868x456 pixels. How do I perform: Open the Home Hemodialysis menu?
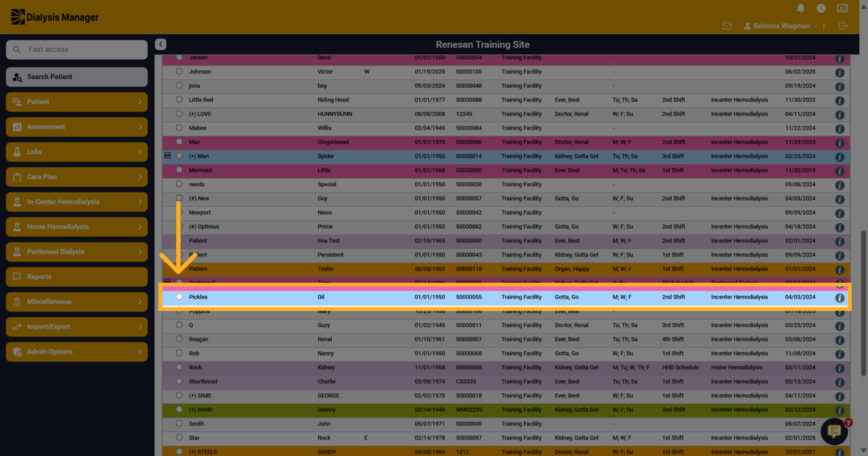[77, 227]
